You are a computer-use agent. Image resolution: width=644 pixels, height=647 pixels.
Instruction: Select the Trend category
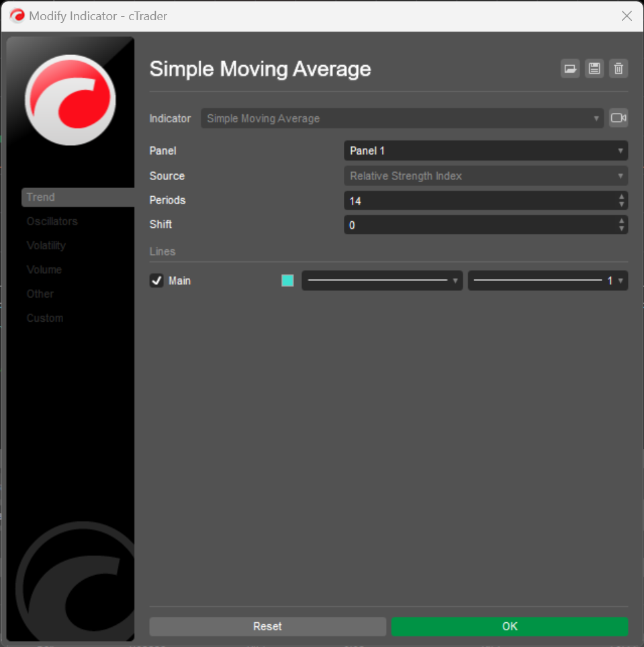(x=41, y=198)
